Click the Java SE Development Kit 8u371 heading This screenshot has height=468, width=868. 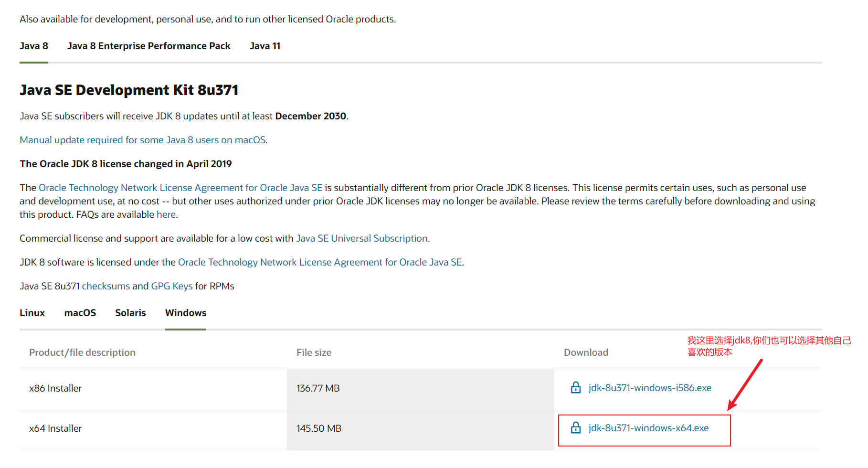coord(129,90)
